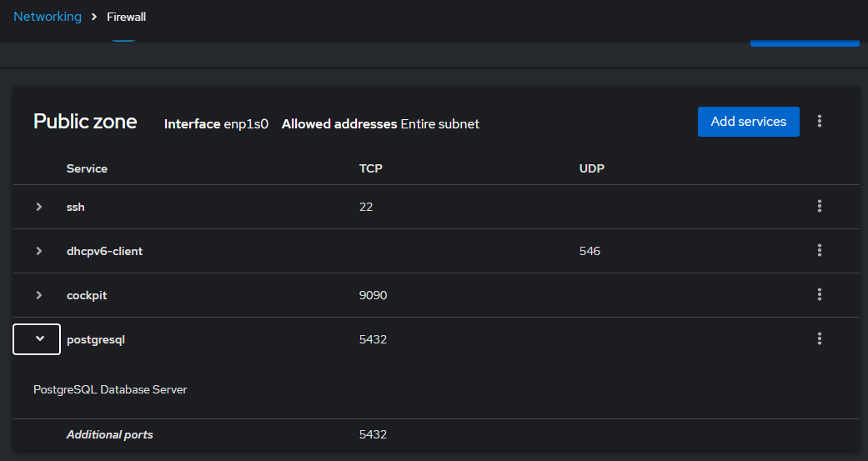Go back to Networking via breadcrumb
This screenshot has width=868, height=461.
click(x=48, y=17)
